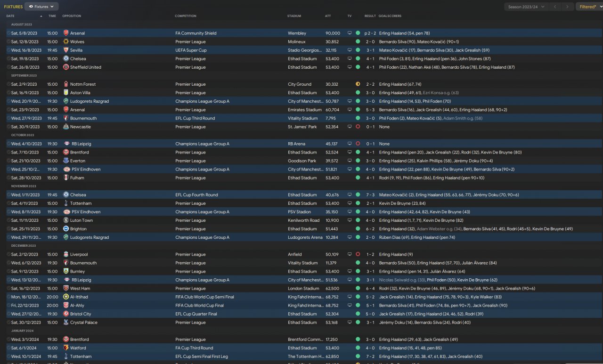Screen dimensions: 603x364
Task: Click the Sevilla club badge
Action: 65,50
